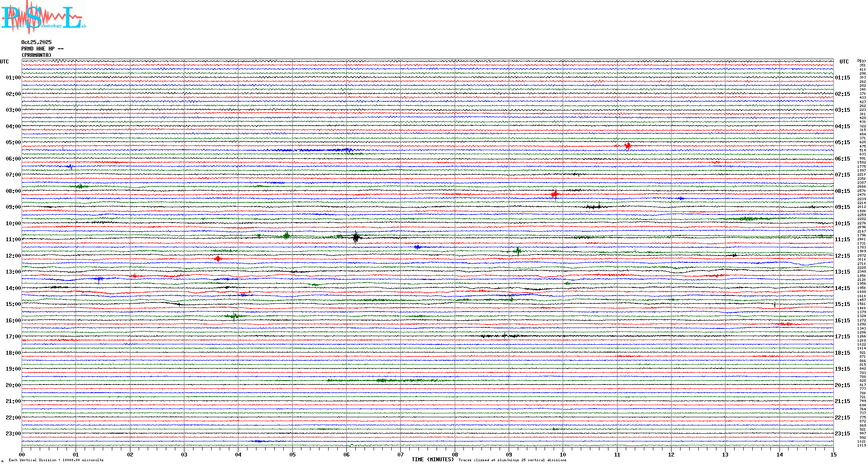The height and width of the screenshot is (466, 868).
Task: Click minute tick label 08 on bottom axis
Action: click(455, 455)
